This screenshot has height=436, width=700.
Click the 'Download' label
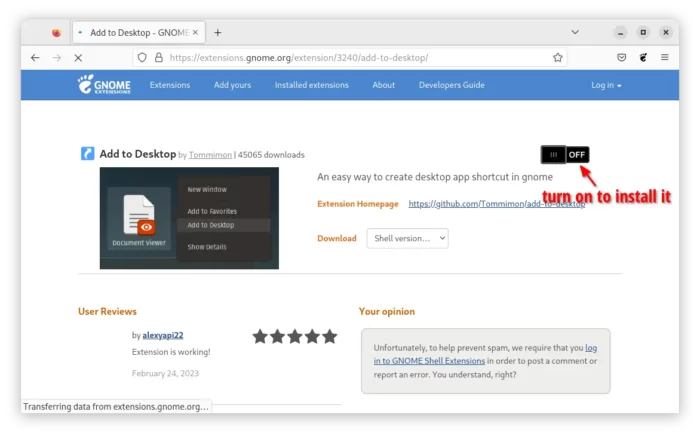(337, 238)
